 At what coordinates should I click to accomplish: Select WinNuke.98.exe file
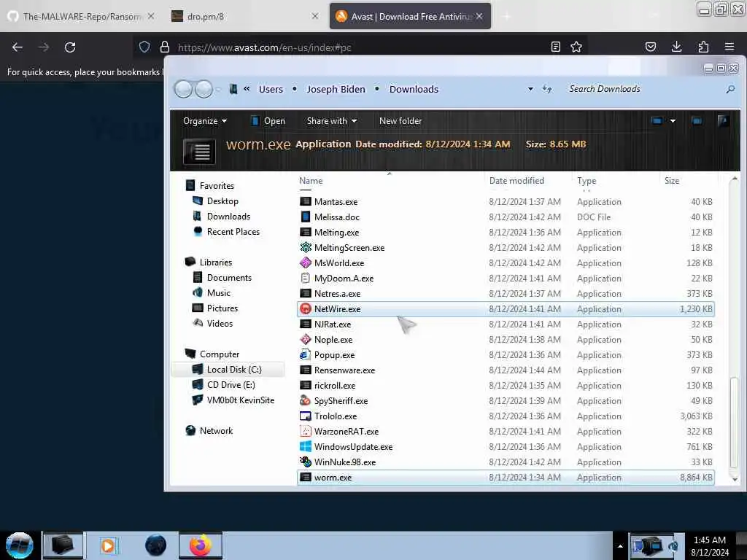506,462
